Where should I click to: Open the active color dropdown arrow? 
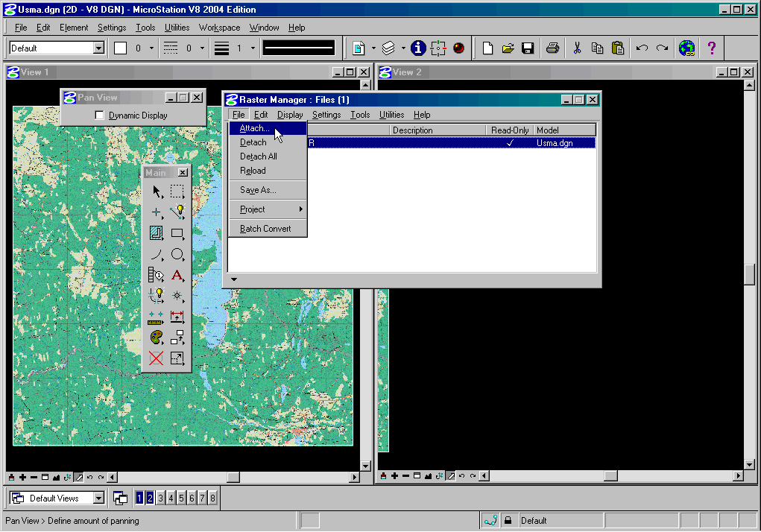click(151, 48)
